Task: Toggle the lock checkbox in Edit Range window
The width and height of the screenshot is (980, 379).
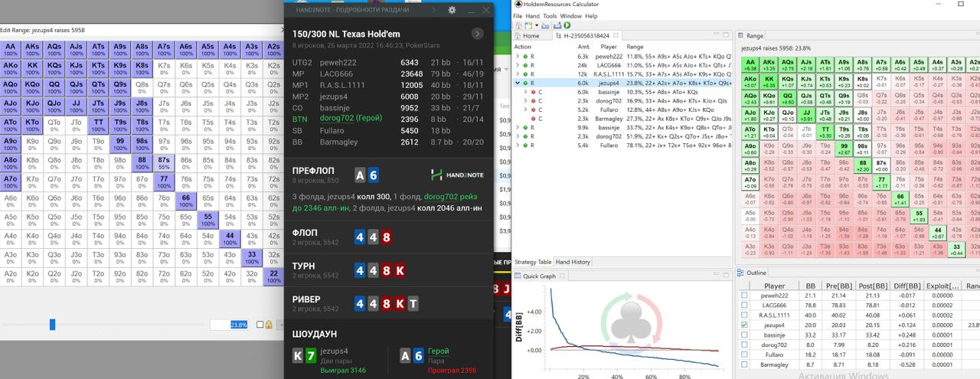Action: click(260, 325)
